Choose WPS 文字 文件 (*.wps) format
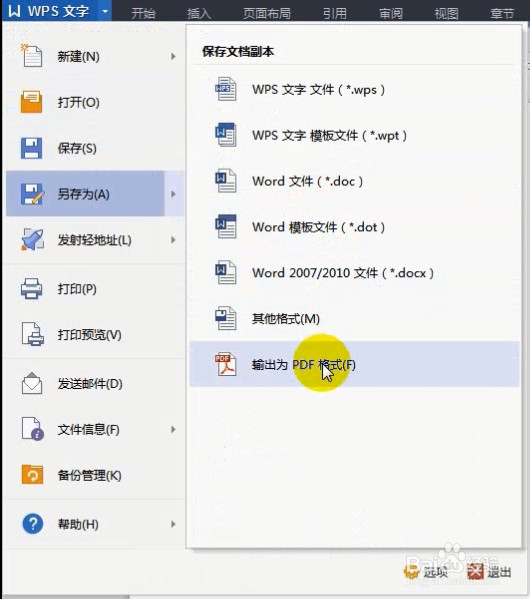 click(x=354, y=89)
